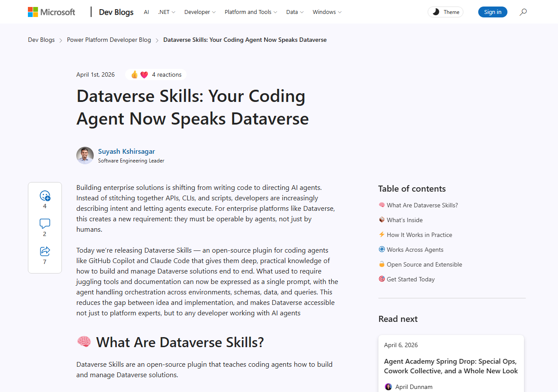Image resolution: width=558 pixels, height=392 pixels.
Task: Expand the Platform and Tools dropdown
Action: [x=251, y=12]
